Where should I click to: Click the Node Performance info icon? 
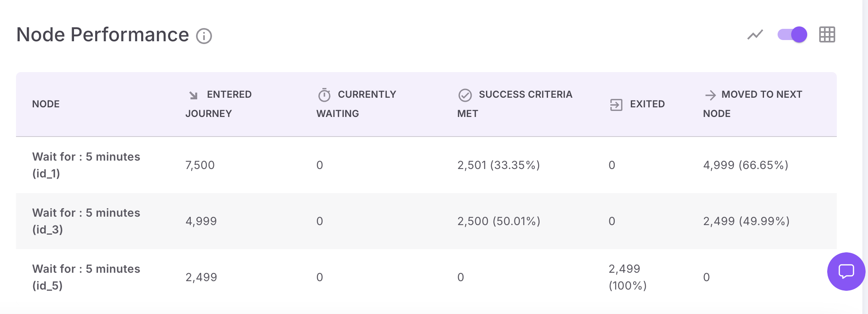(204, 36)
